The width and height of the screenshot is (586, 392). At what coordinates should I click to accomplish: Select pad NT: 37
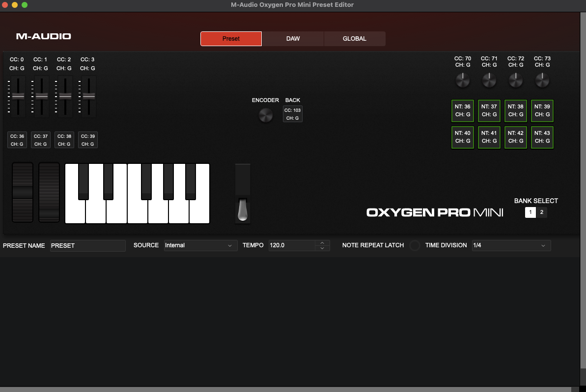point(489,110)
